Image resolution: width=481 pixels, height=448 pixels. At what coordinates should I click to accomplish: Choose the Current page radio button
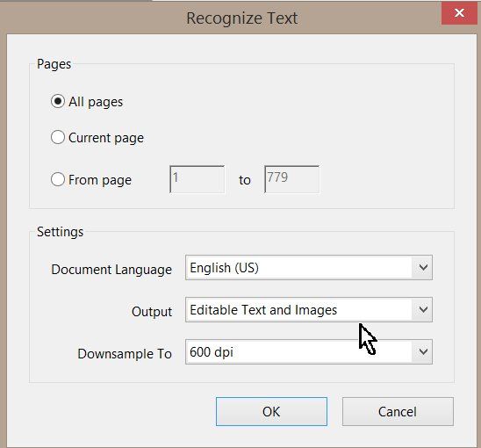[x=58, y=137]
